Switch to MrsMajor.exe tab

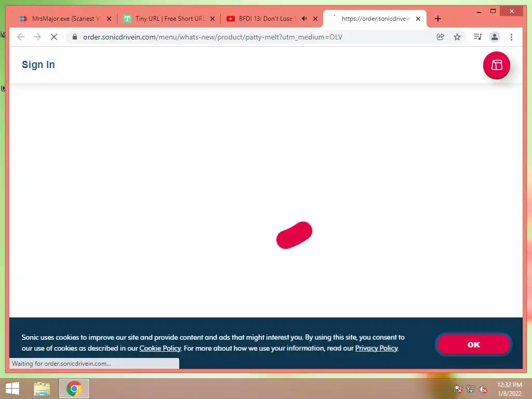(66, 19)
